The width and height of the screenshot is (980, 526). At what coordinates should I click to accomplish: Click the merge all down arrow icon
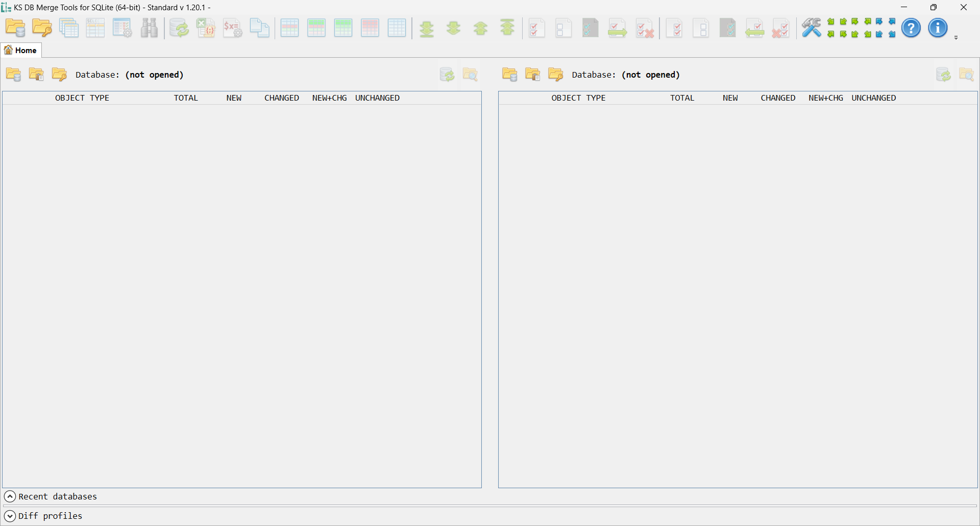point(427,28)
